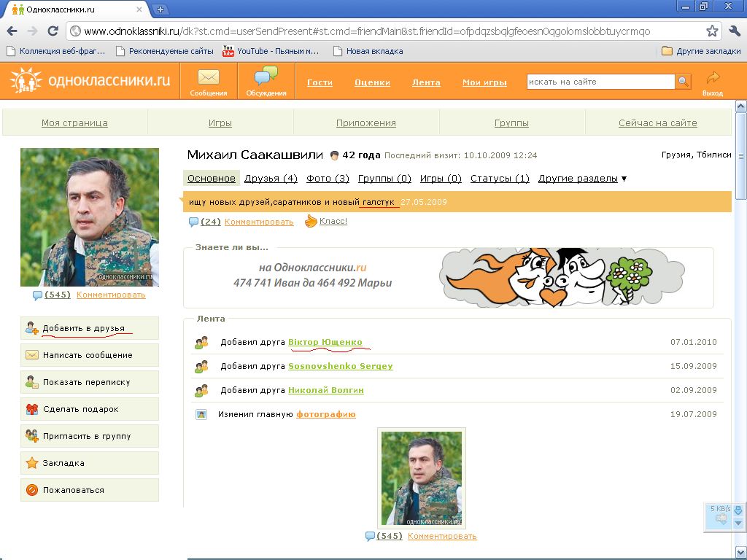Viewport: 747px width, 560px height.
Task: Click Пожаловаться report button
Action: tap(90, 490)
